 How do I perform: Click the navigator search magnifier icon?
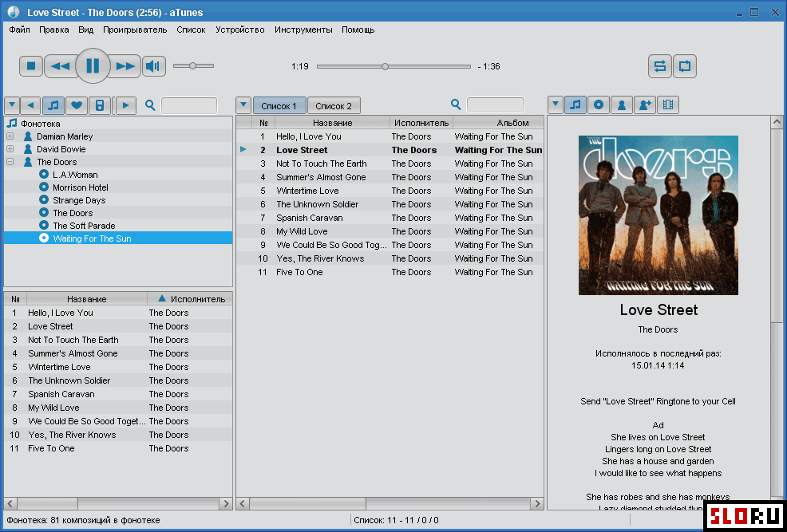point(150,104)
